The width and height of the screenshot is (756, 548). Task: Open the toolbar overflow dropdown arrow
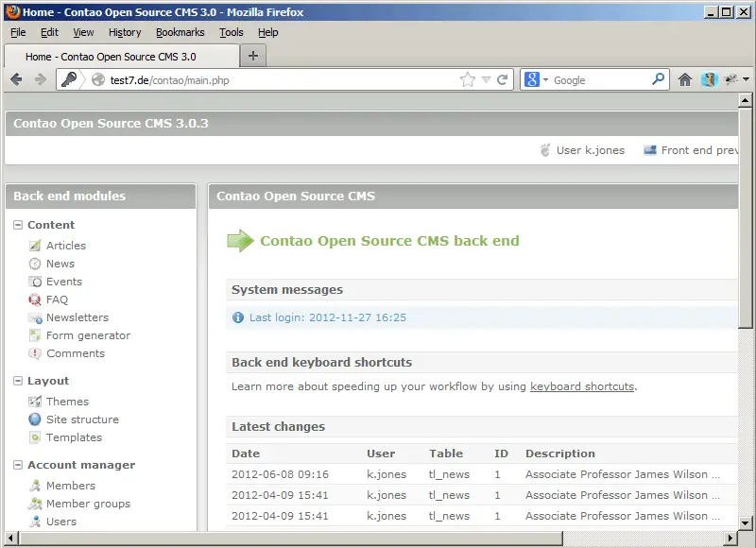click(x=746, y=79)
